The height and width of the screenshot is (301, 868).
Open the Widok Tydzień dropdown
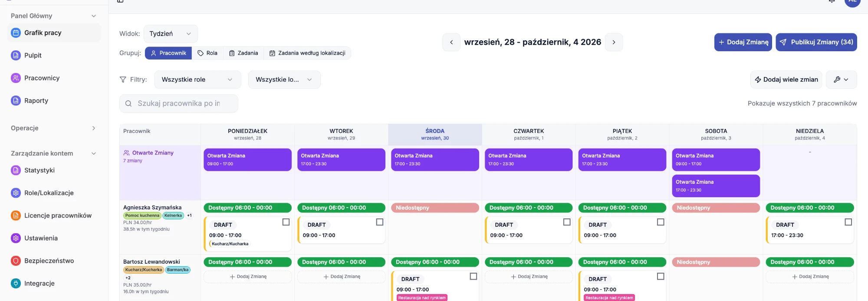[x=171, y=34]
